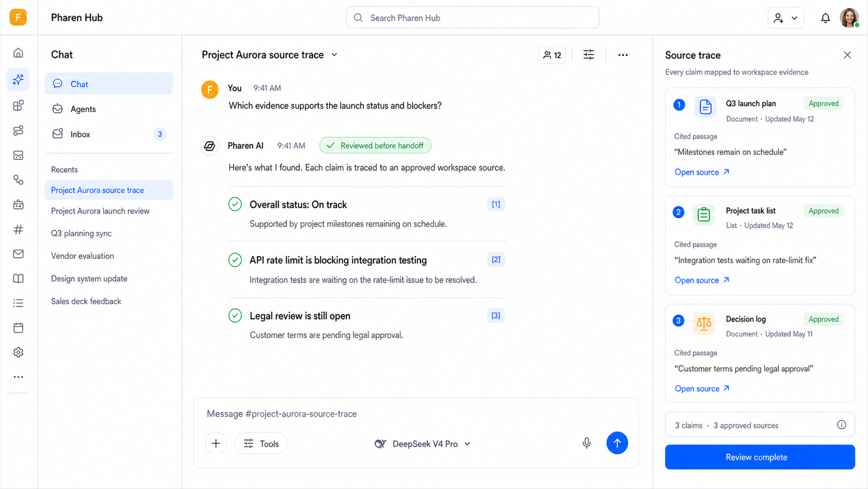This screenshot has width=868, height=489.
Task: Open the book library icon in left rail
Action: [x=18, y=279]
